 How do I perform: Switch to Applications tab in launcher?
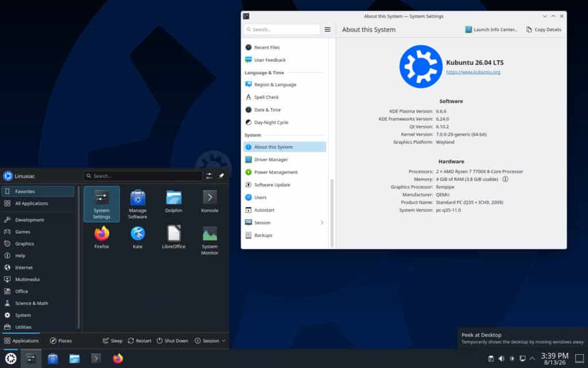[x=21, y=340]
